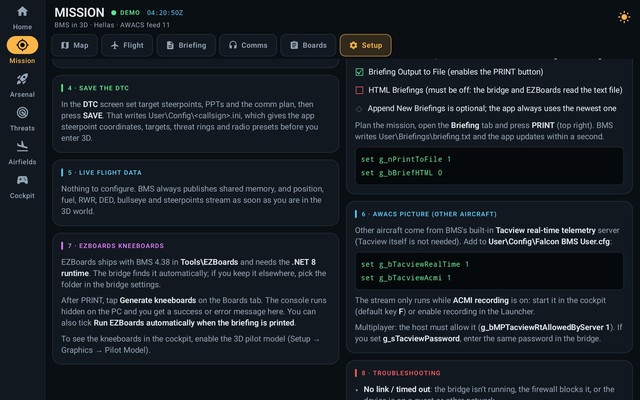This screenshot has height=400, width=640.
Task: Click the green DEMO status indicator
Action: pos(125,13)
